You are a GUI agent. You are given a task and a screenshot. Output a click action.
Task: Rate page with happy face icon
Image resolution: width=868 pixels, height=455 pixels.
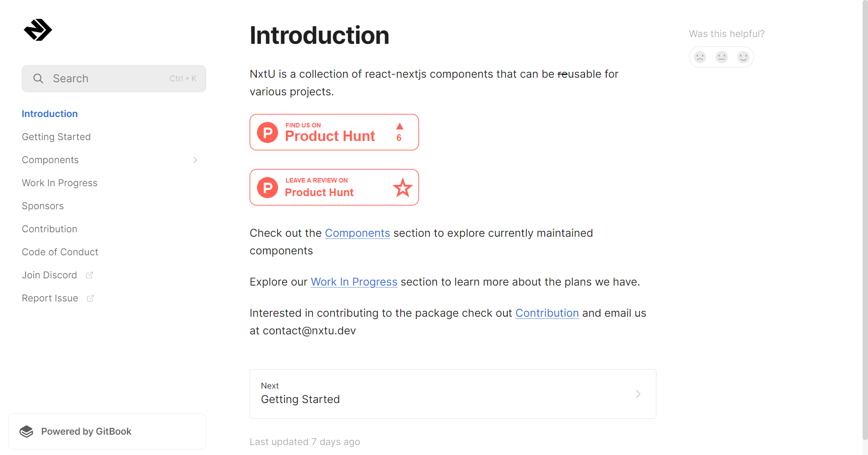743,57
